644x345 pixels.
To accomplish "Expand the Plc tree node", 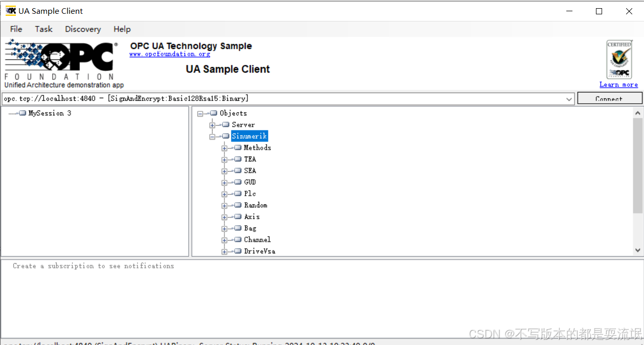I will click(x=224, y=194).
